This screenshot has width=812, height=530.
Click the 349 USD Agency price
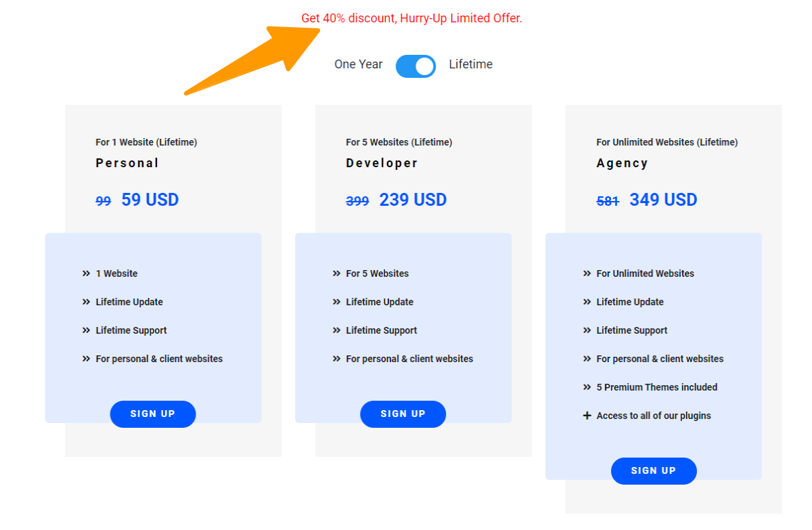[663, 200]
